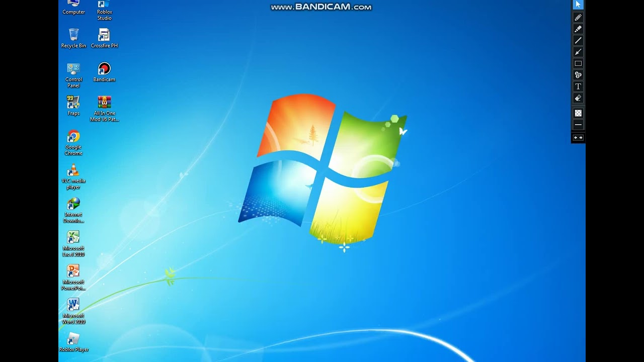Launch Microsoft Word 2010 shortcut
This screenshot has width=644, height=362.
[x=73, y=311]
